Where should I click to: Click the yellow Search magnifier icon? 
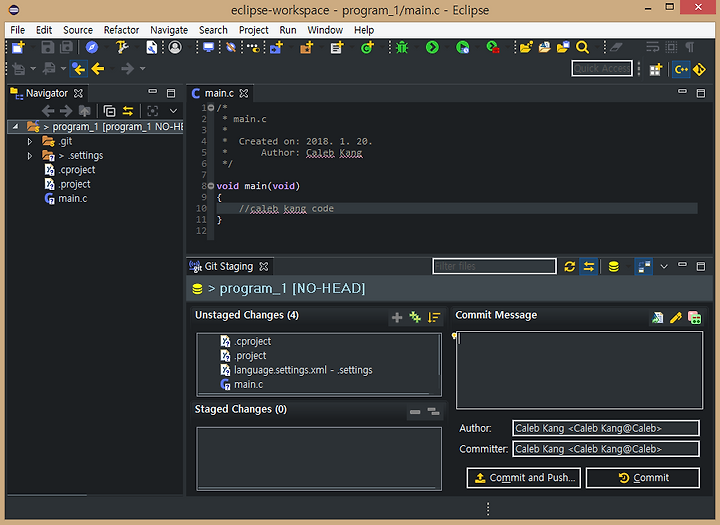(x=582, y=47)
